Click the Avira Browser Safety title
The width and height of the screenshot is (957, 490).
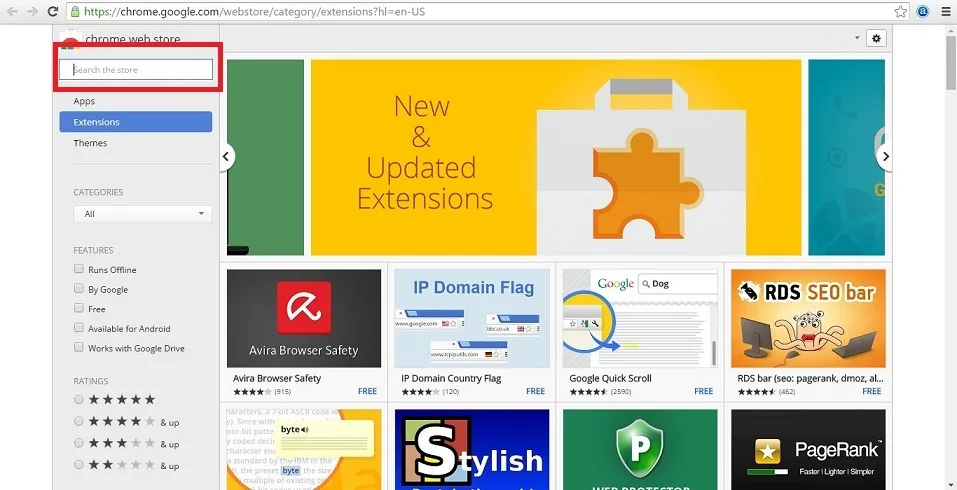point(277,378)
